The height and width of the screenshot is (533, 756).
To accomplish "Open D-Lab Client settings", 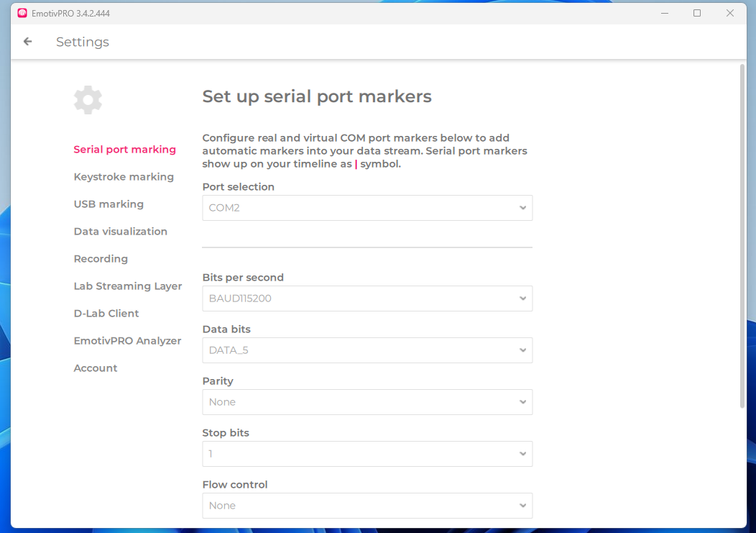I will (x=106, y=314).
